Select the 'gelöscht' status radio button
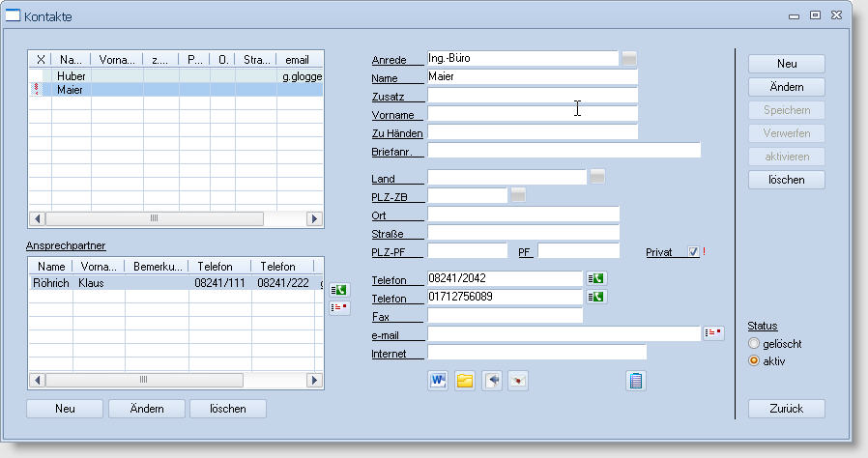868x458 pixels. (754, 344)
